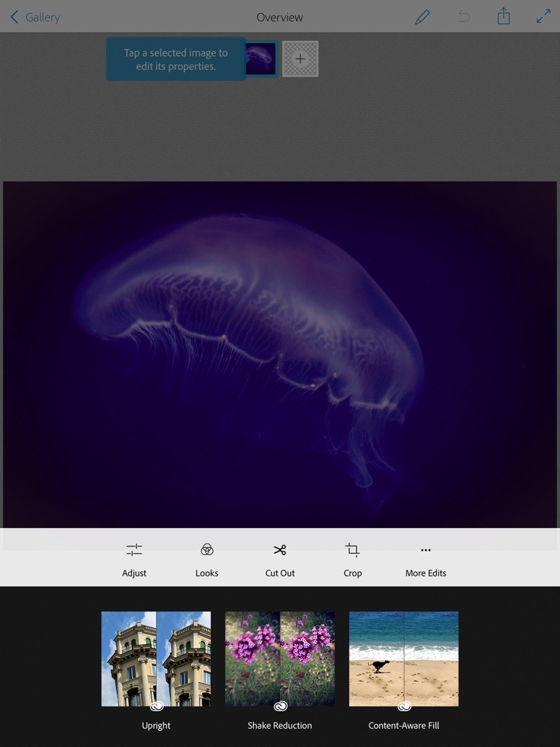Viewport: 560px width, 747px height.
Task: Go back to Gallery
Action: 35,17
